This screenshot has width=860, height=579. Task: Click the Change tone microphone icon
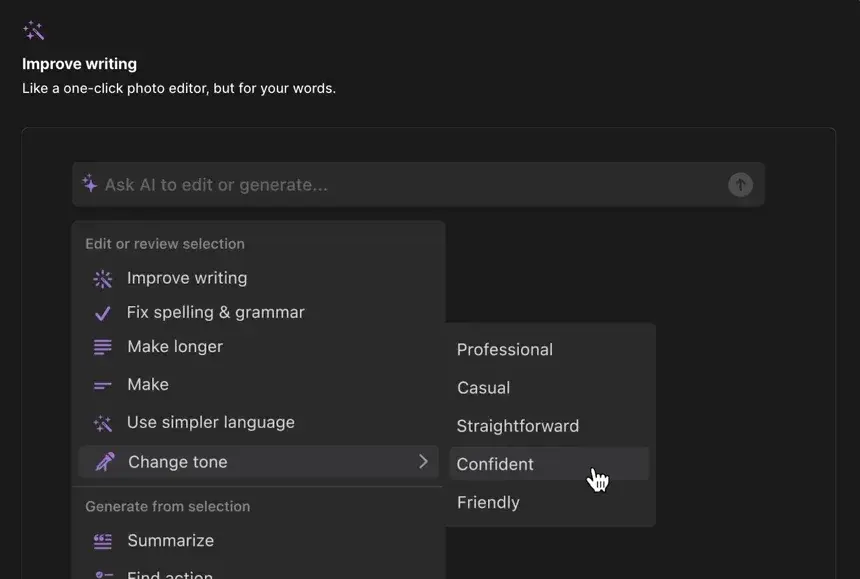(104, 462)
